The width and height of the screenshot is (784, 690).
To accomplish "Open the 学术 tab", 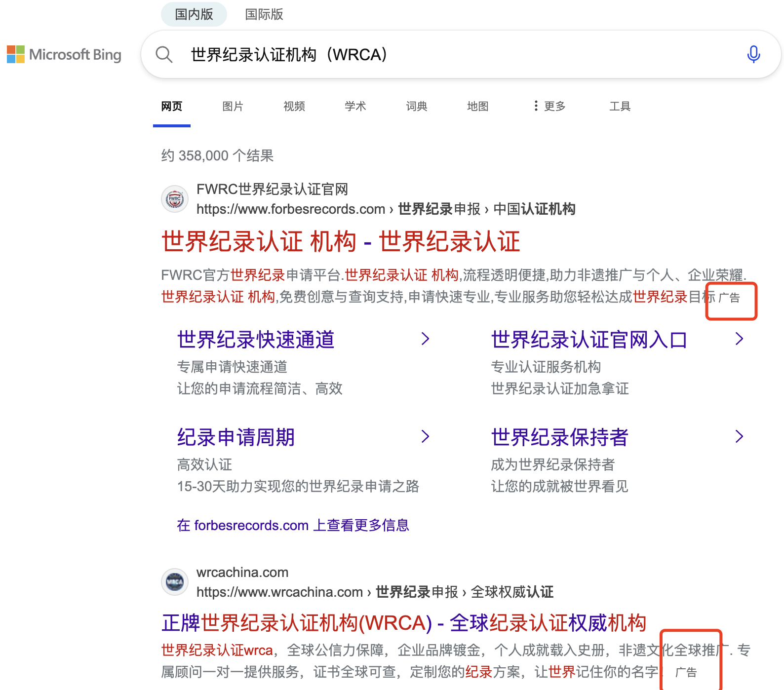I will click(355, 106).
